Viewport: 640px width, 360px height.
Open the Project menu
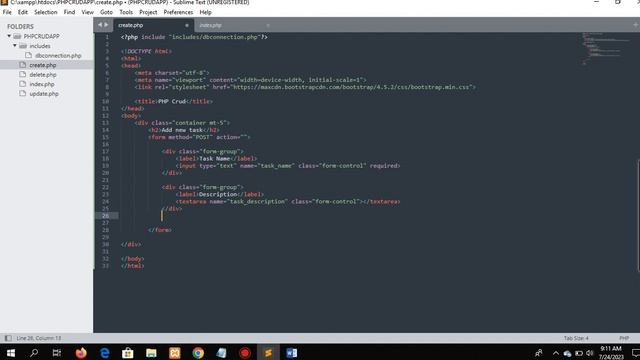(148, 12)
